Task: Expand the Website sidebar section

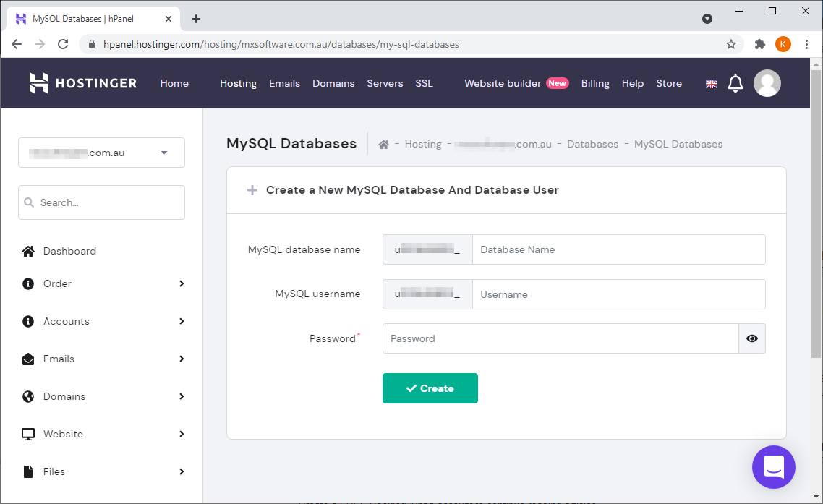Action: (x=182, y=434)
